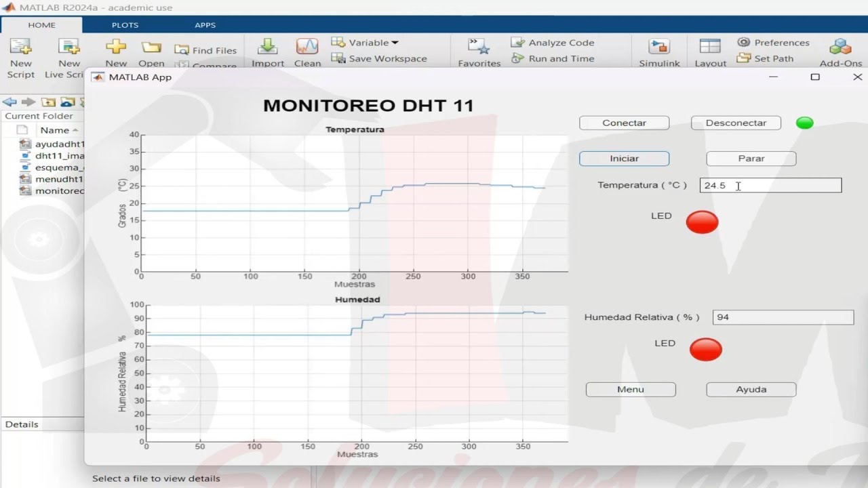Click the Import Data icon
This screenshot has height=488, width=868.
tap(268, 47)
